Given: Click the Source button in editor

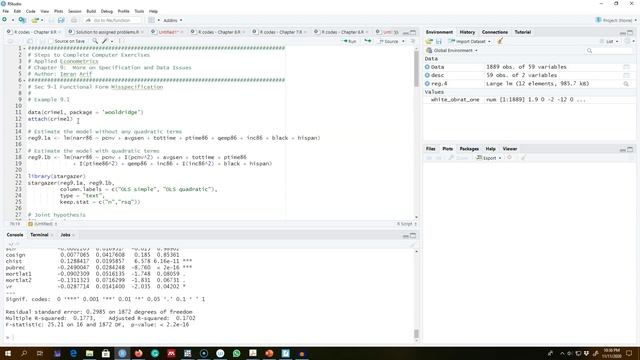Looking at the screenshot, I should tap(389, 41).
